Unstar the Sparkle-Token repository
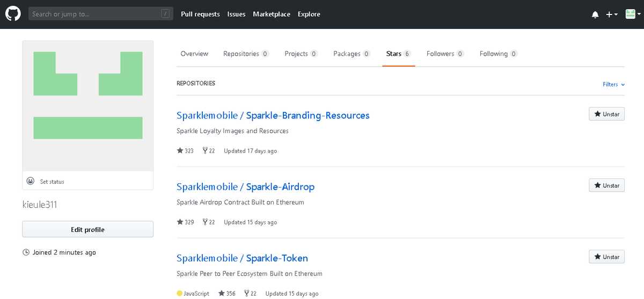The width and height of the screenshot is (644, 299). click(606, 257)
